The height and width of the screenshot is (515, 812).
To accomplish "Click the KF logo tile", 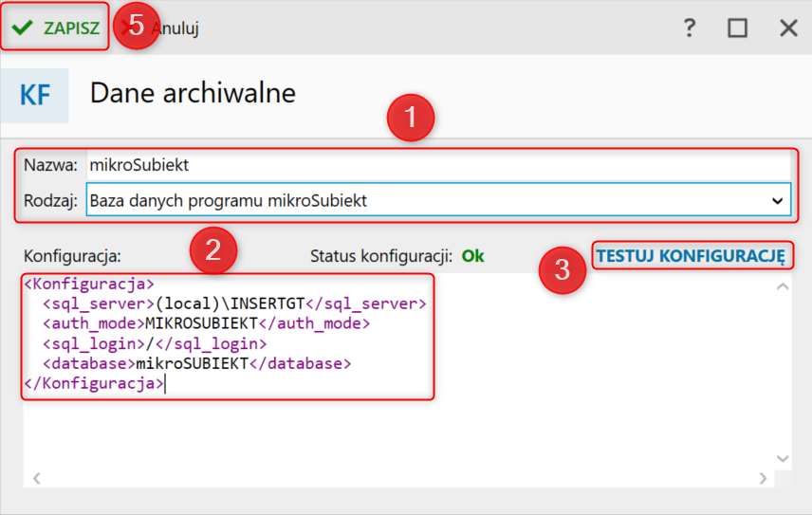I will (x=35, y=95).
